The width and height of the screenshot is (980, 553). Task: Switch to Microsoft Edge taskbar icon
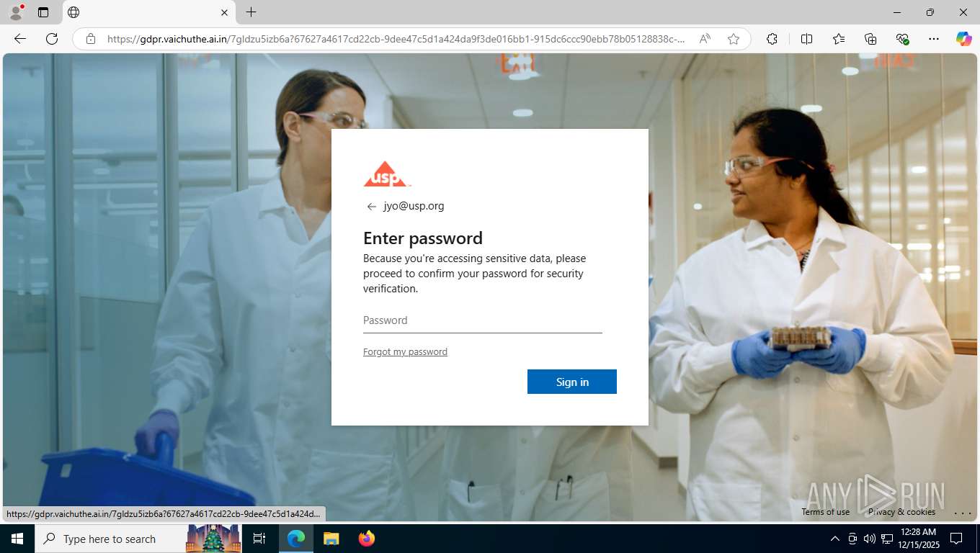296,539
